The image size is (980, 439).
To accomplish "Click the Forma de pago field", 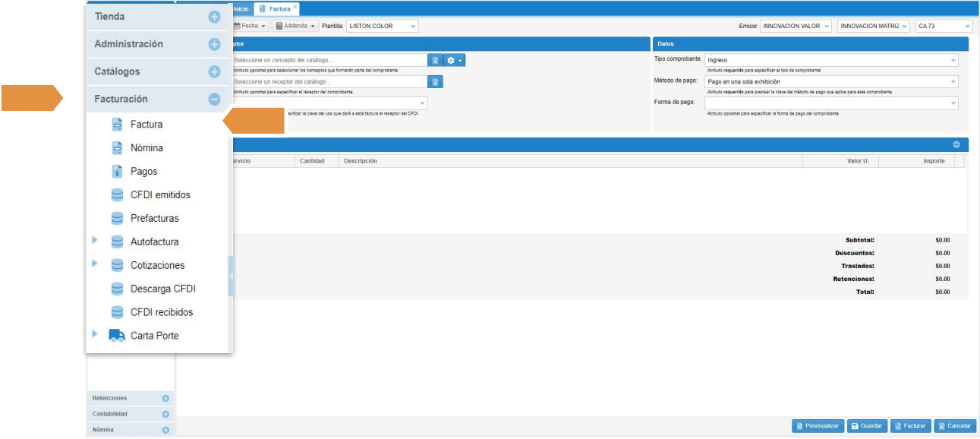I will (831, 103).
